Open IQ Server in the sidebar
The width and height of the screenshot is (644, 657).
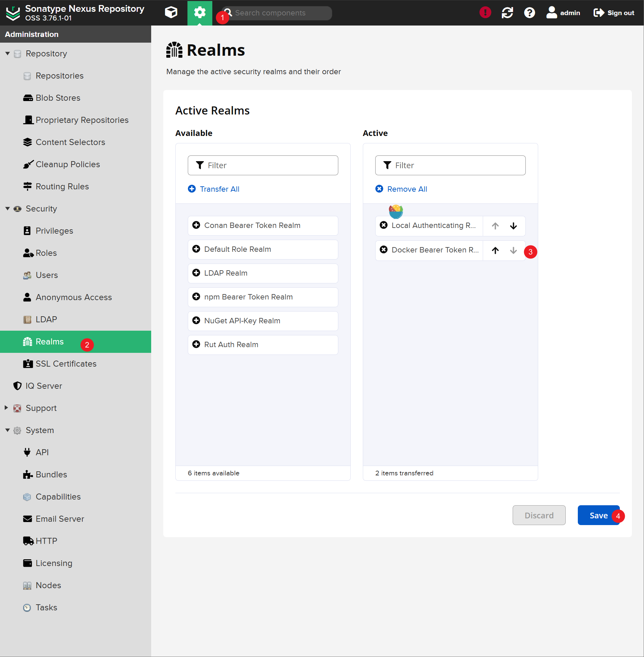tap(76, 386)
